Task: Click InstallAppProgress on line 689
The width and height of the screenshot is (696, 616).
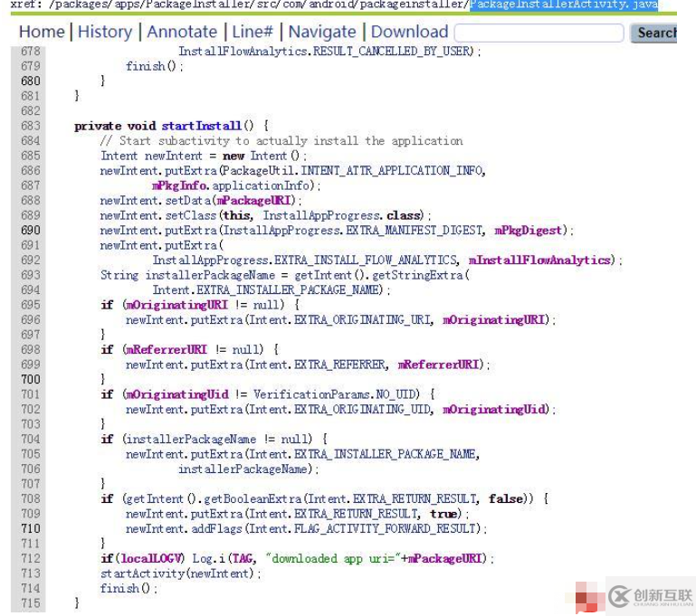Action: pos(321,215)
